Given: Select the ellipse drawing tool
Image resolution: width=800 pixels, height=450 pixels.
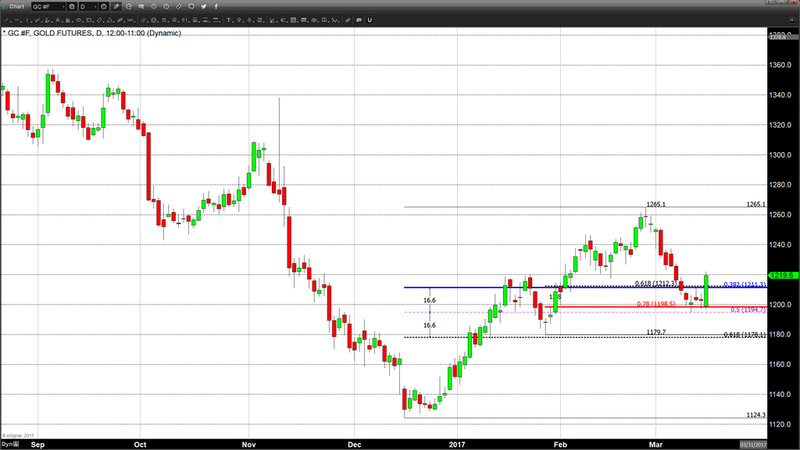Looking at the screenshot, I should [79, 20].
